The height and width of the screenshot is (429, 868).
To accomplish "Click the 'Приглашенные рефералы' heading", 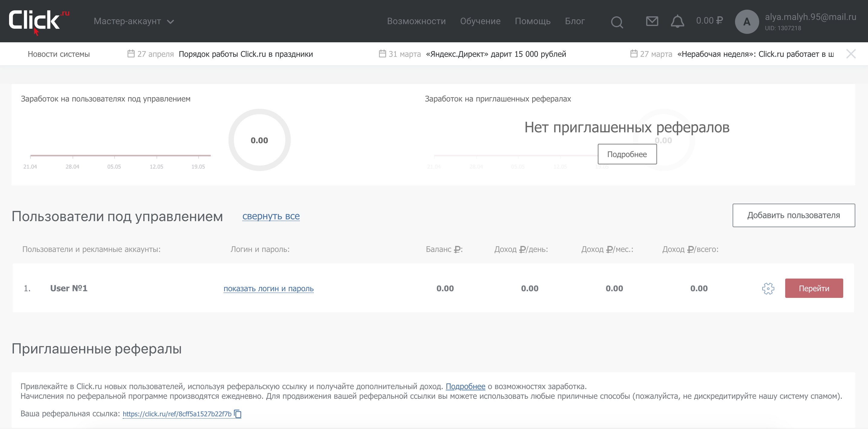I will (97, 349).
